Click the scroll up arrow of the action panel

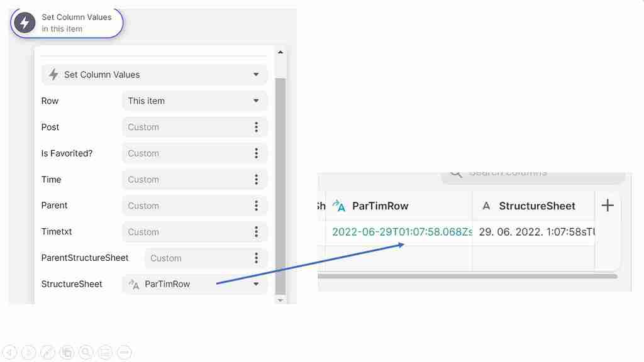pyautogui.click(x=280, y=52)
